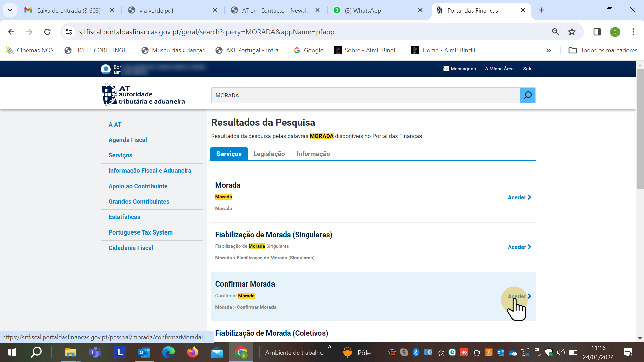Switch to the Informação tab
The image size is (644, 362).
pos(313,154)
